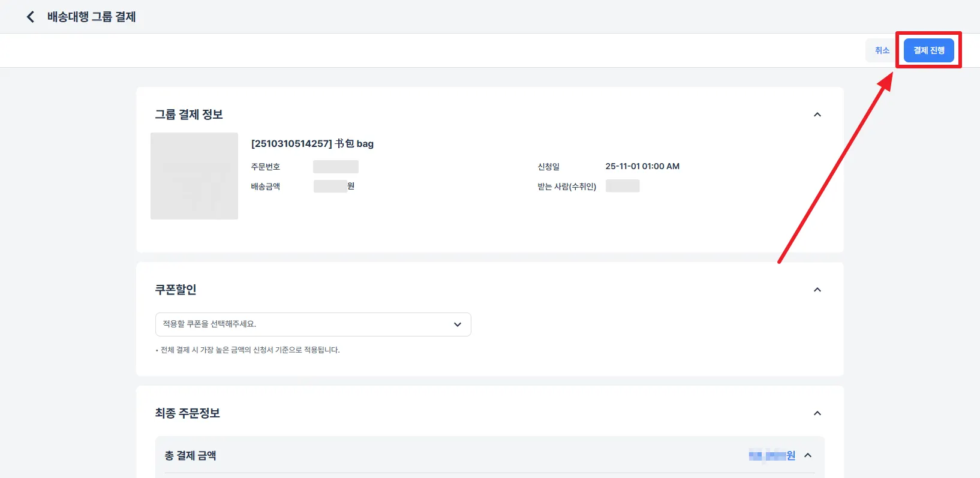Click the 그룹 결제 정보 heading
The height and width of the screenshot is (478, 980).
[189, 115]
